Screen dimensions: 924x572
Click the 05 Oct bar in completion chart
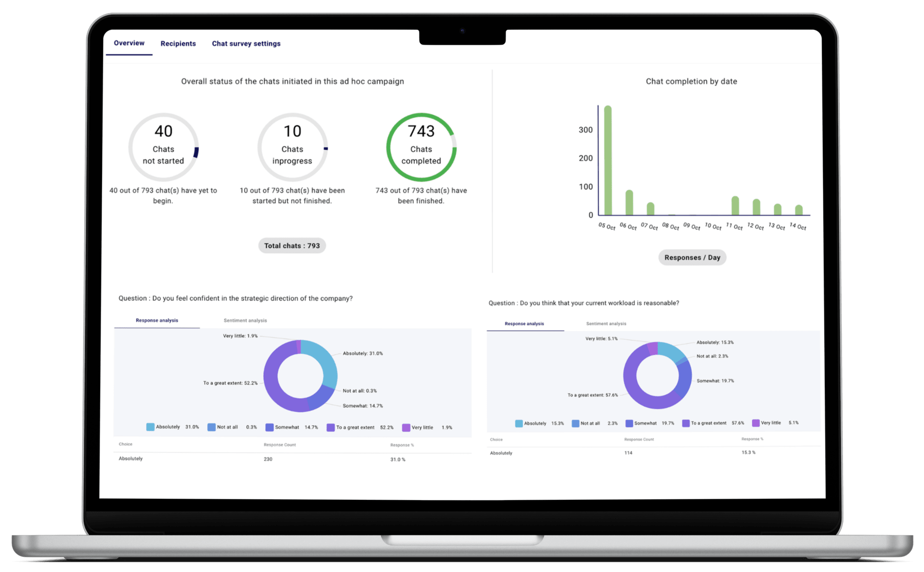[x=608, y=160]
